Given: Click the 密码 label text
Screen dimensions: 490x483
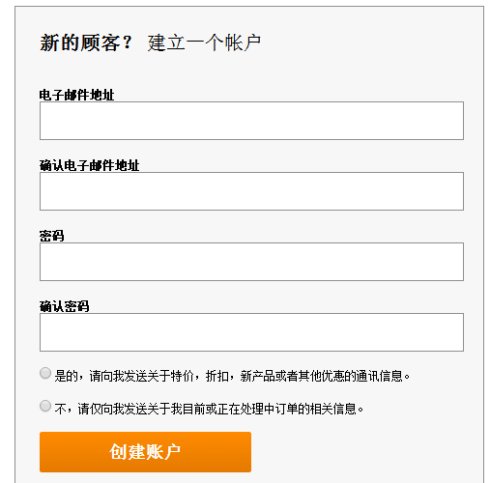Looking at the screenshot, I should point(52,236).
